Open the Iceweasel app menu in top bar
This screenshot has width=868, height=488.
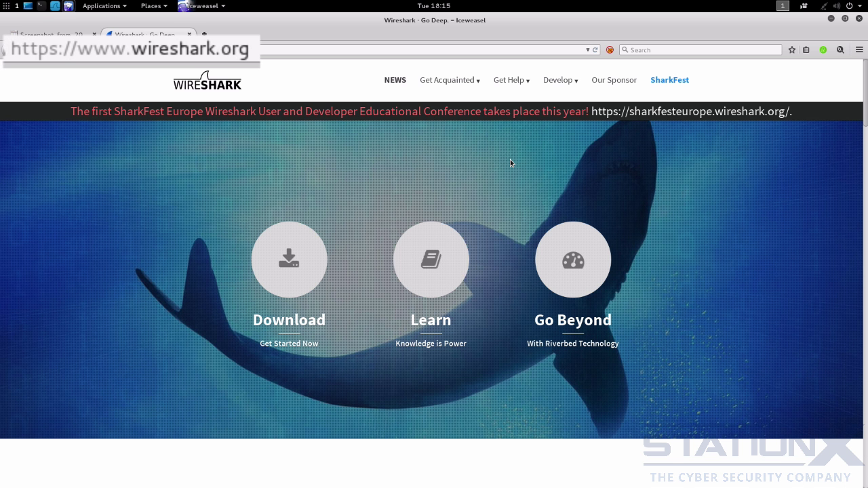point(201,5)
